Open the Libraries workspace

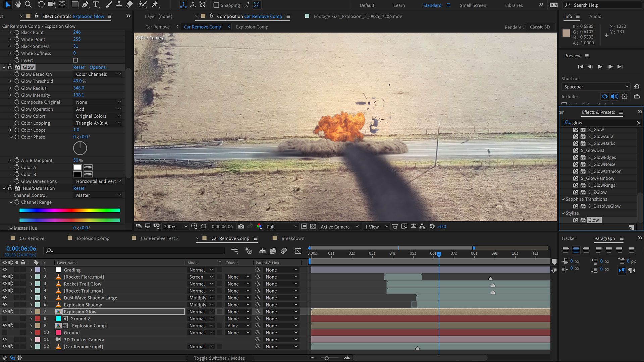[514, 5]
